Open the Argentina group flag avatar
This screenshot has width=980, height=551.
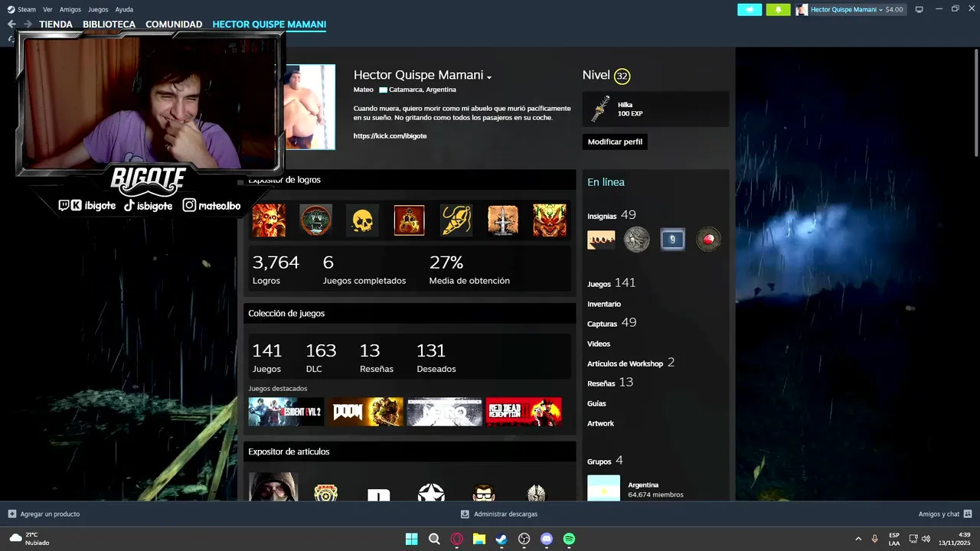tap(603, 488)
